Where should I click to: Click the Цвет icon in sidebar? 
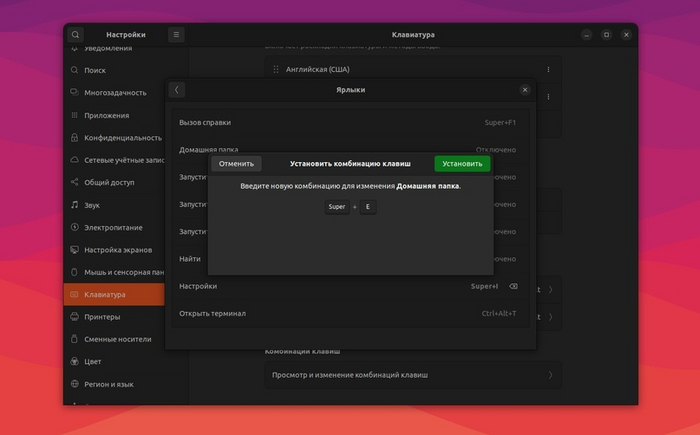pos(75,361)
